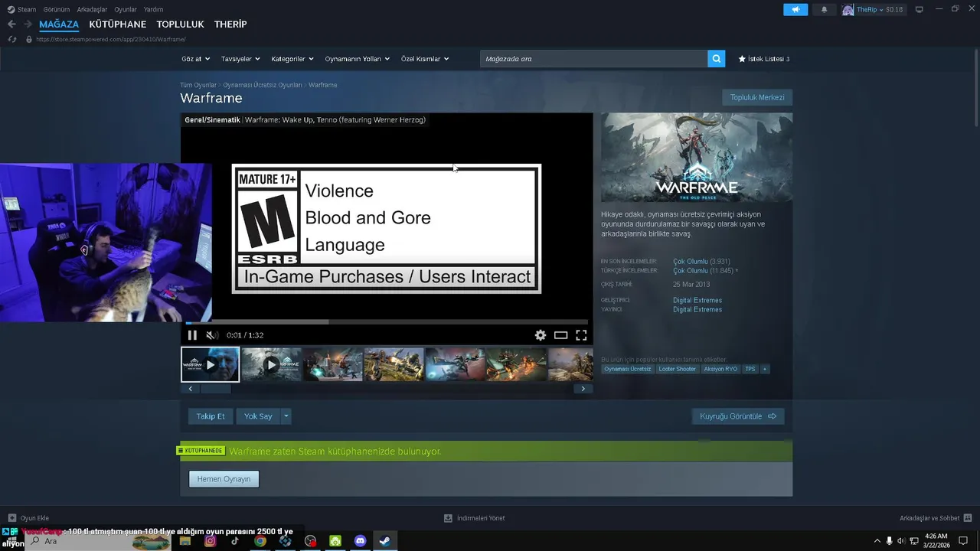Go back with the left arrow
The image size is (980, 551).
[11, 24]
